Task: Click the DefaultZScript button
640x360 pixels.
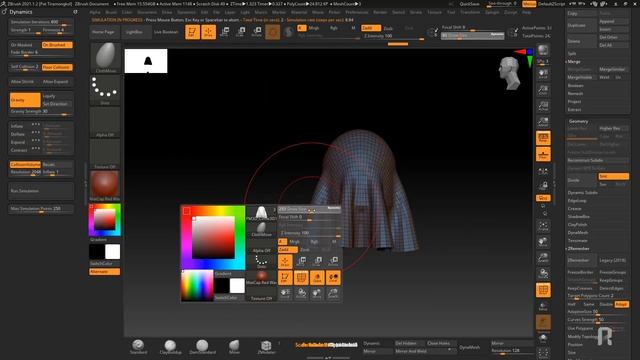Action: click(551, 4)
